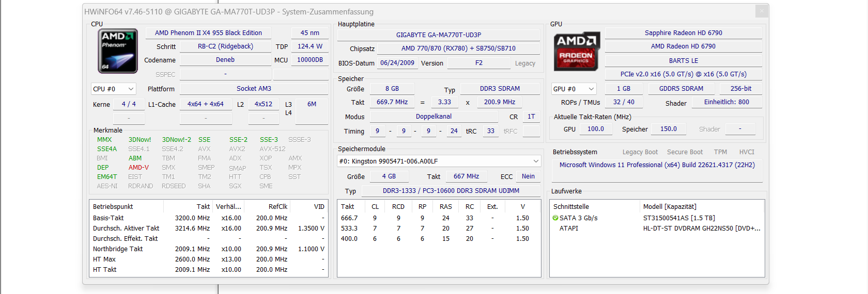Click the Durchsch. Aktiver Takt row
The width and height of the screenshot is (868, 294).
coord(209,228)
